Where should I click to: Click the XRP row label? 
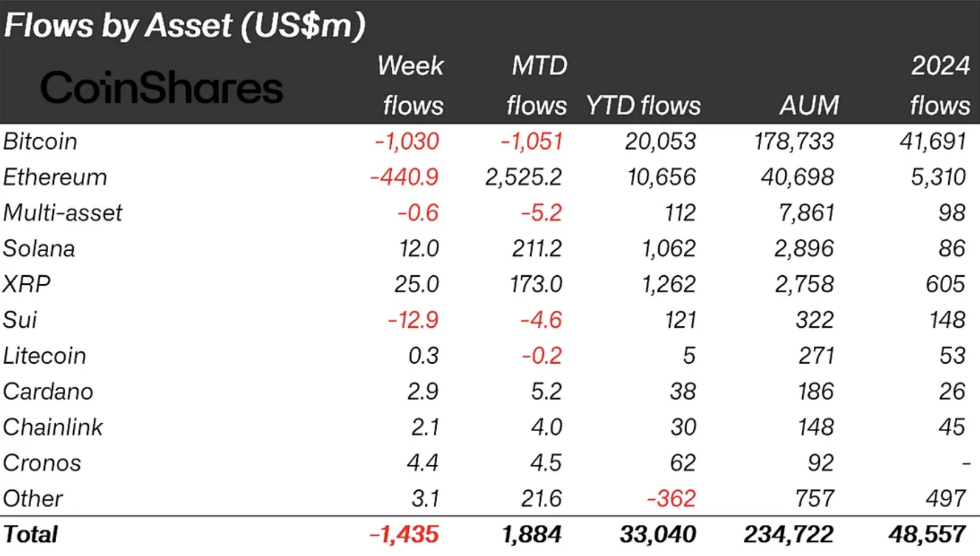pos(27,284)
